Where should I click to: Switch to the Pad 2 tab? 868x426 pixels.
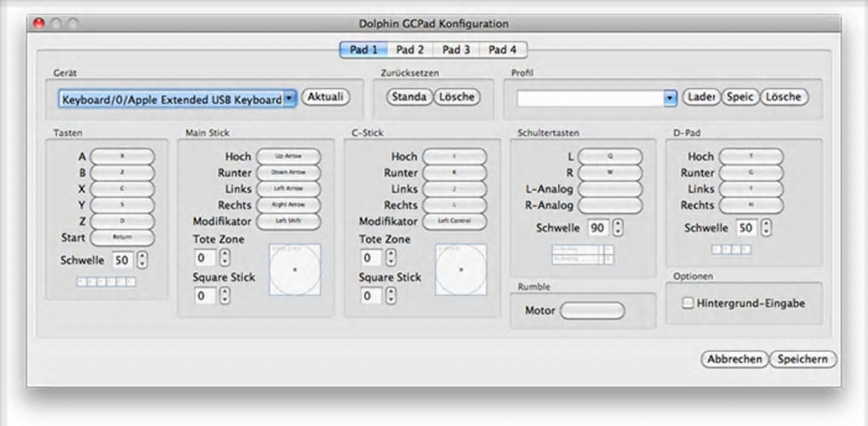pos(409,50)
